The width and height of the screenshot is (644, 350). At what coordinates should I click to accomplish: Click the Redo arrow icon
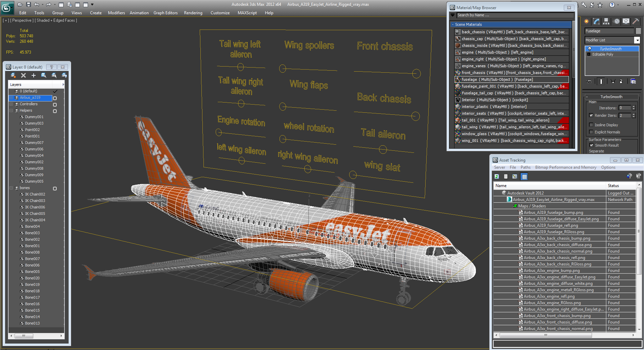tap(48, 4)
